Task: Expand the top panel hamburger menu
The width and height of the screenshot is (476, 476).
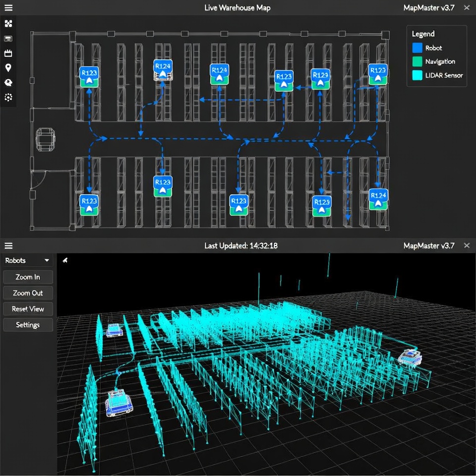Action: tap(8, 7)
